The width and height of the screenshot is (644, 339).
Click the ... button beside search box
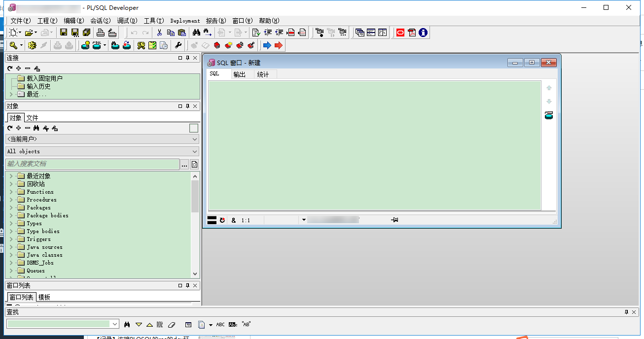[184, 165]
